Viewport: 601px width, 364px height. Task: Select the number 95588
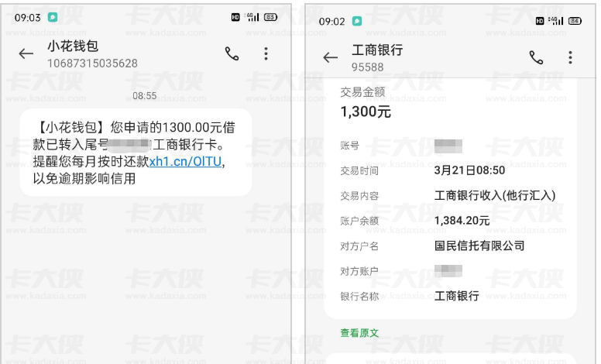(x=368, y=67)
